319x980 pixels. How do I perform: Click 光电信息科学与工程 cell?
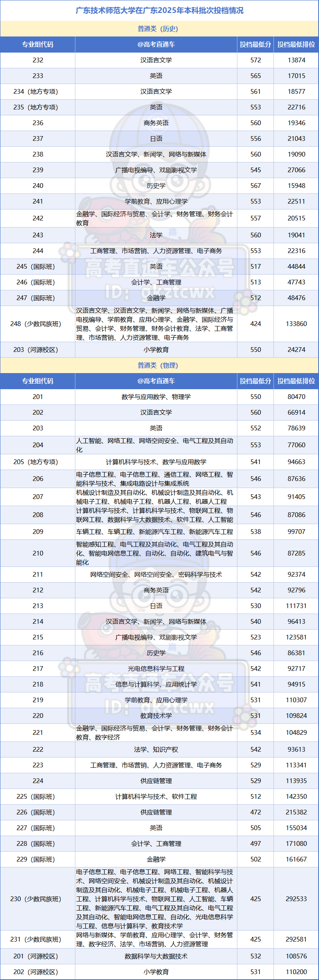(x=156, y=669)
